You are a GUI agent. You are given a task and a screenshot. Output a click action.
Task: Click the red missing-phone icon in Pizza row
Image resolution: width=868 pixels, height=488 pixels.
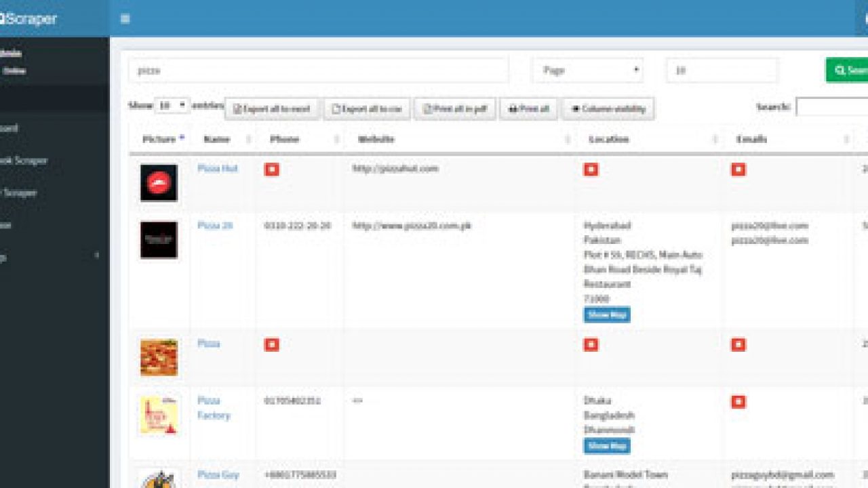tap(272, 344)
